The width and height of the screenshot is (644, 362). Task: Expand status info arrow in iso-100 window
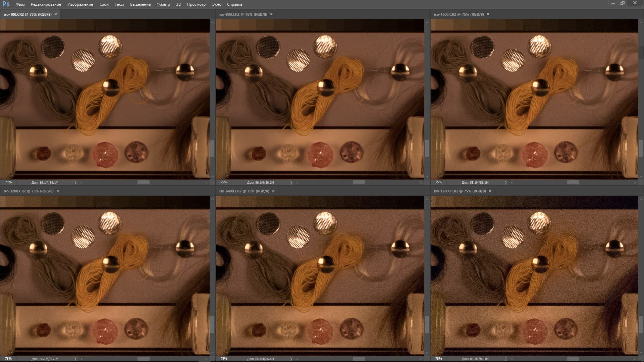click(75, 183)
